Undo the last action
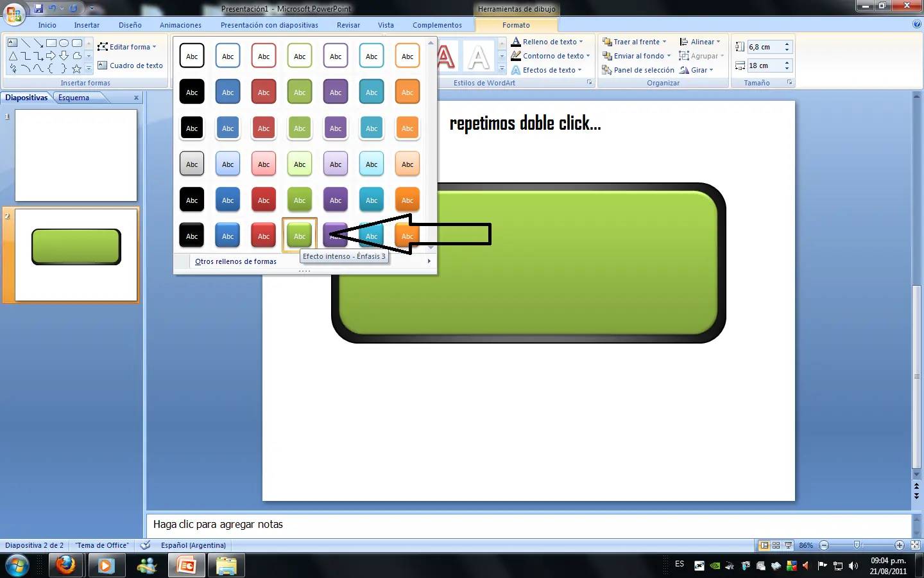The height and width of the screenshot is (578, 924). coord(53,8)
